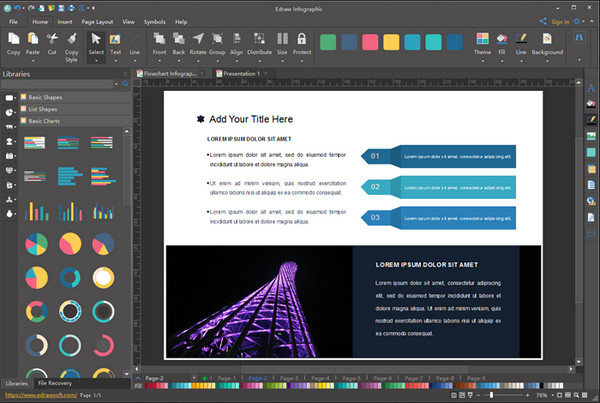Click the Sign In link
Viewport: 600px width, 403px height.
click(x=560, y=21)
